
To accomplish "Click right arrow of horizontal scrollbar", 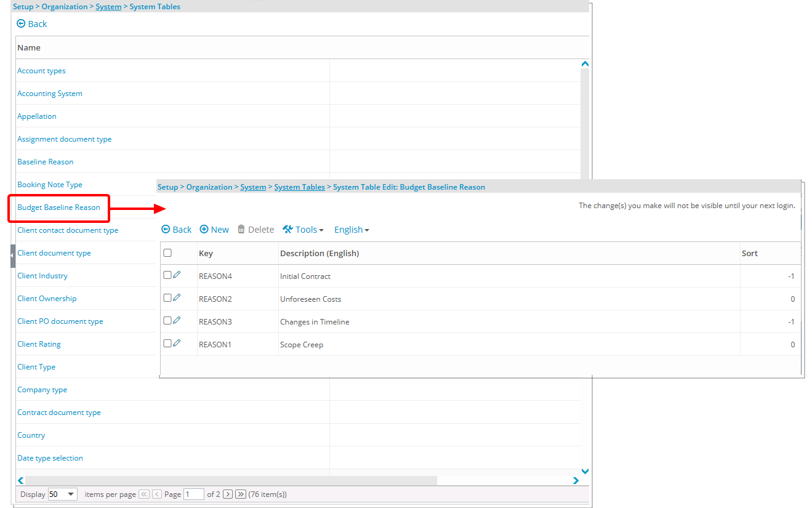I will point(576,480).
